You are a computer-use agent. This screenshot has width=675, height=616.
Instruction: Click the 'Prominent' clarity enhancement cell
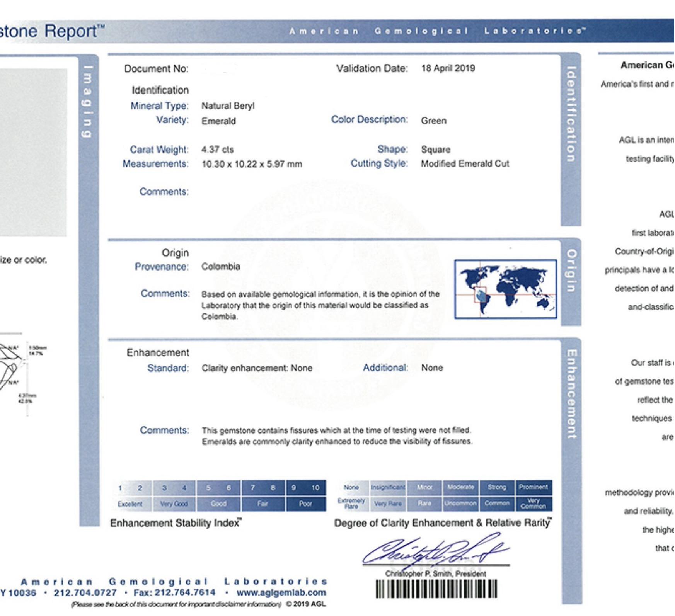tap(534, 487)
